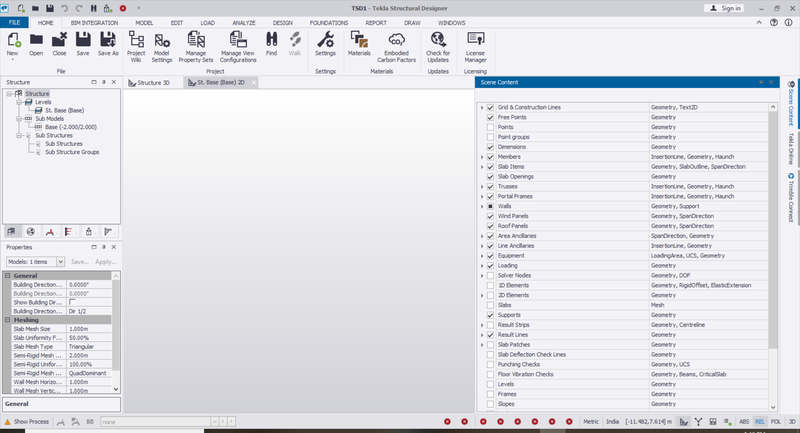Click the India design code button
The height and width of the screenshot is (433, 800).
click(x=612, y=422)
